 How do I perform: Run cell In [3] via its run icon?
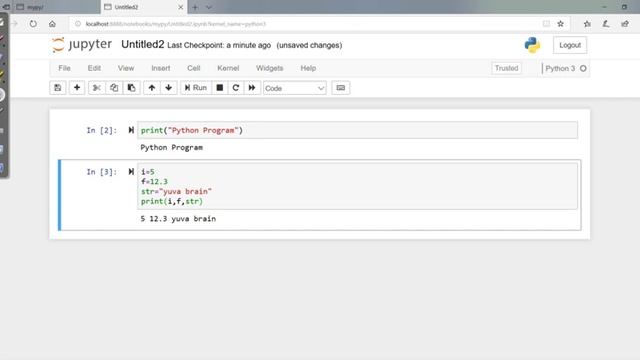(131, 172)
